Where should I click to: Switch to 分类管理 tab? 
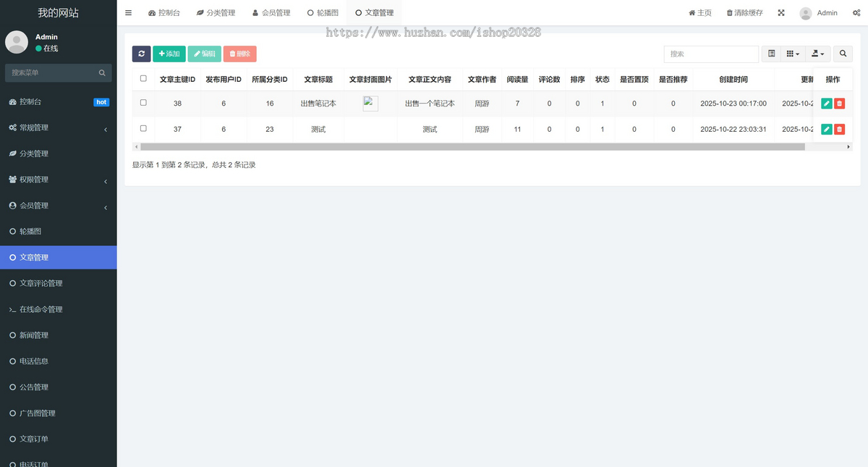(x=216, y=13)
